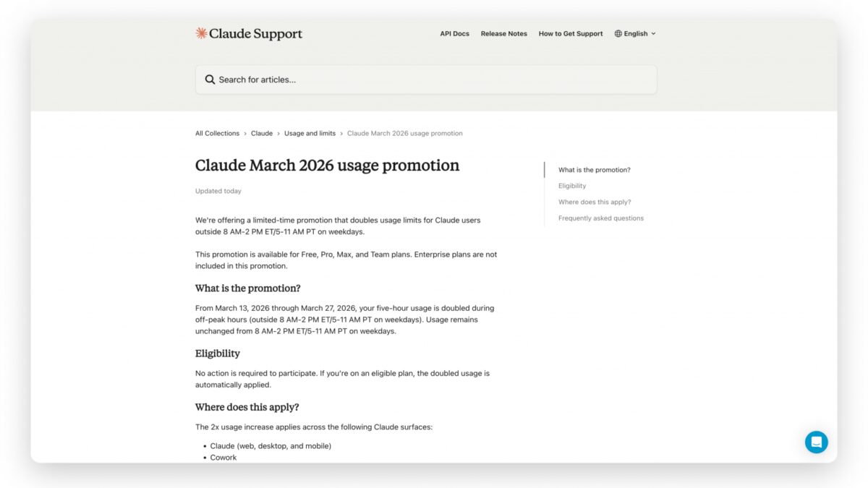Click 'How to Get Support' in the navigation
This screenshot has width=868, height=488.
[x=570, y=33]
